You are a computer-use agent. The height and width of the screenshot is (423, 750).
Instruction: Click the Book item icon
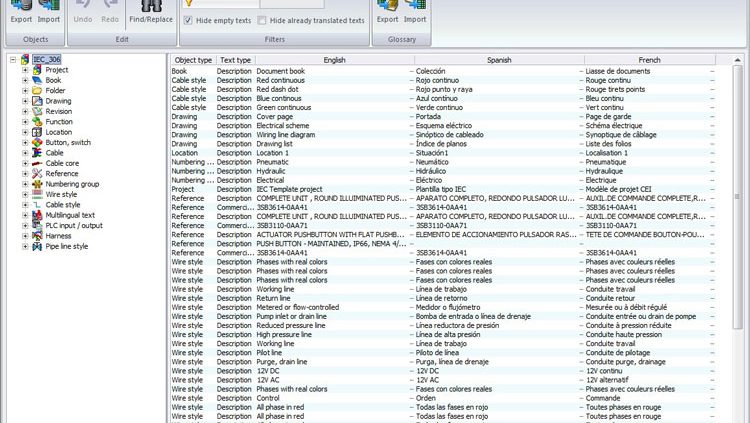click(37, 80)
